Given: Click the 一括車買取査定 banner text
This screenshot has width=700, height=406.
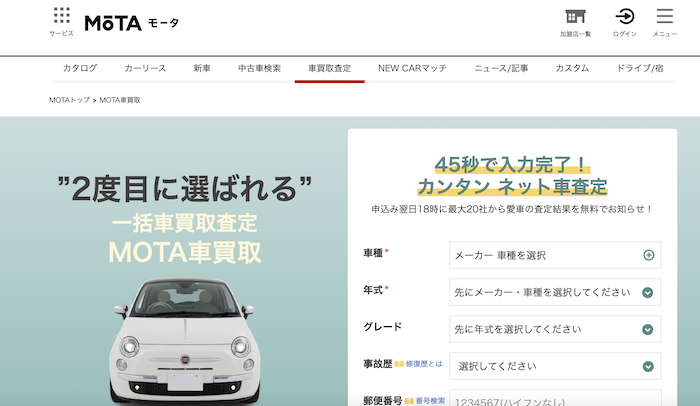Looking at the screenshot, I should click(x=184, y=223).
